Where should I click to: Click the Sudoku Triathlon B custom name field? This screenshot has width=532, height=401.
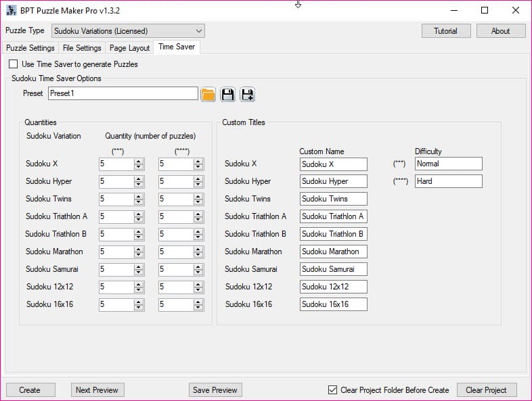[334, 234]
